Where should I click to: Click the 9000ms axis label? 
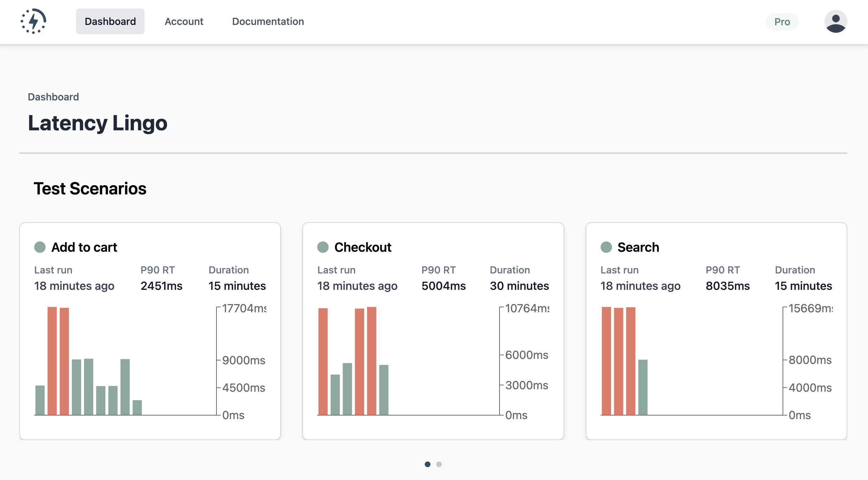point(244,360)
